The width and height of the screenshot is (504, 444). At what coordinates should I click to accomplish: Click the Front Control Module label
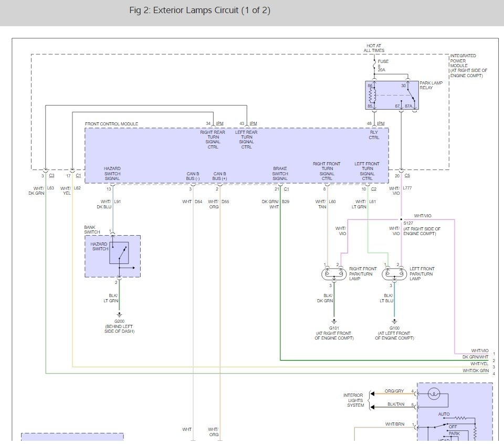coord(111,124)
